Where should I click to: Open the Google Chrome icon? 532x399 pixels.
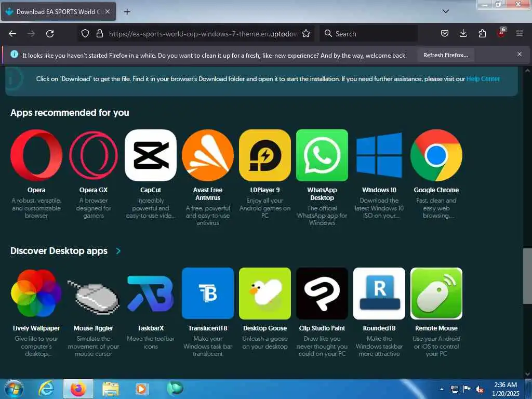point(436,155)
